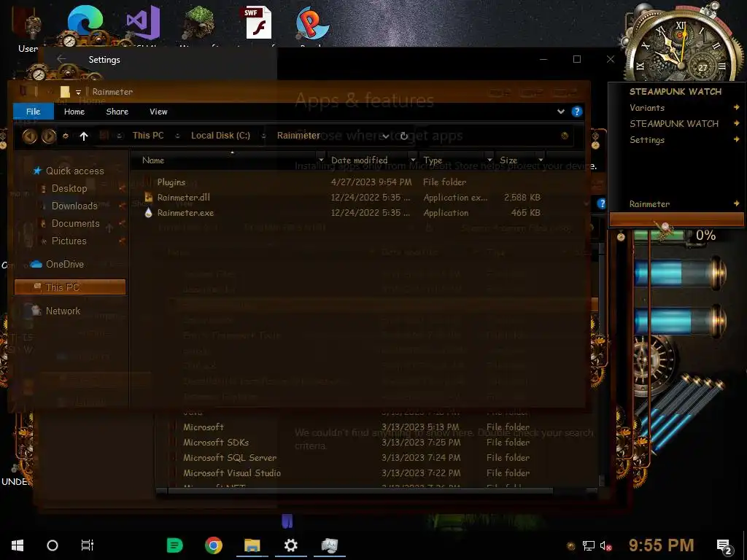Open Google Chrome from the taskbar
This screenshot has height=560, width=747.
click(214, 545)
